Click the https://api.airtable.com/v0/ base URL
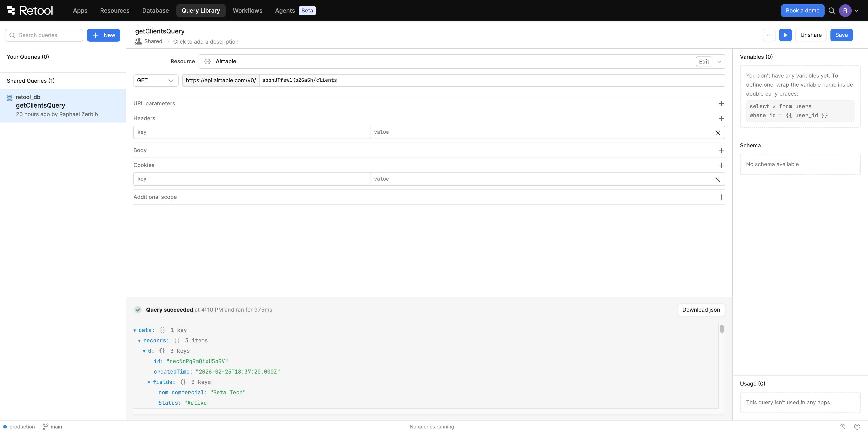This screenshot has height=433, width=868. coord(221,80)
